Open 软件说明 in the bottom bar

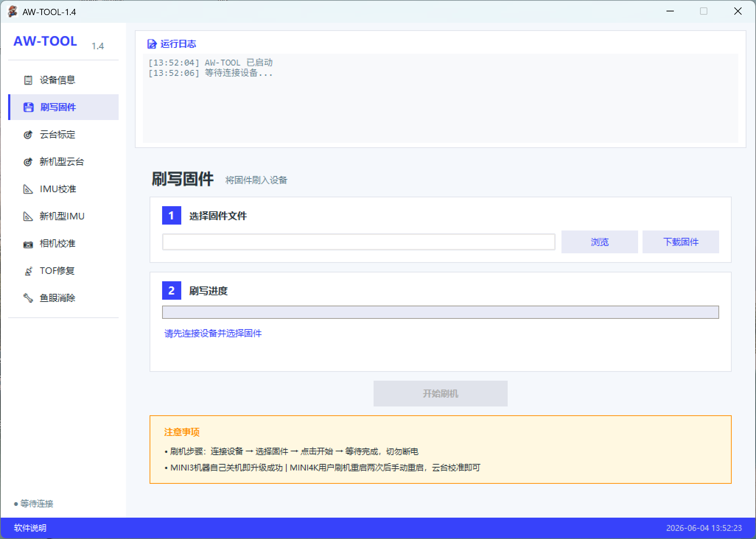pos(30,528)
